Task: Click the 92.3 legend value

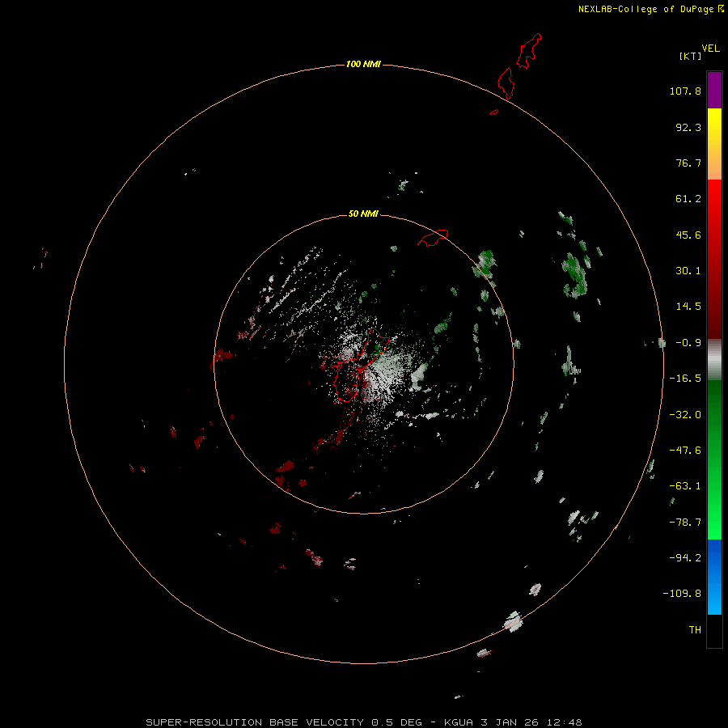Action: (688, 127)
